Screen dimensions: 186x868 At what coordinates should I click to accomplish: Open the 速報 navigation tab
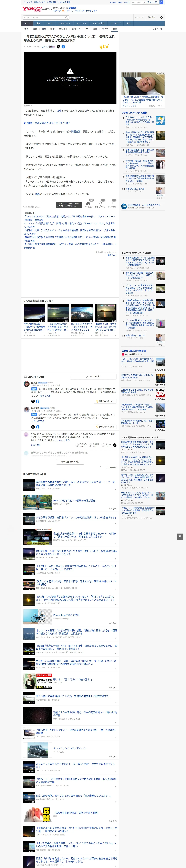pos(38,23)
